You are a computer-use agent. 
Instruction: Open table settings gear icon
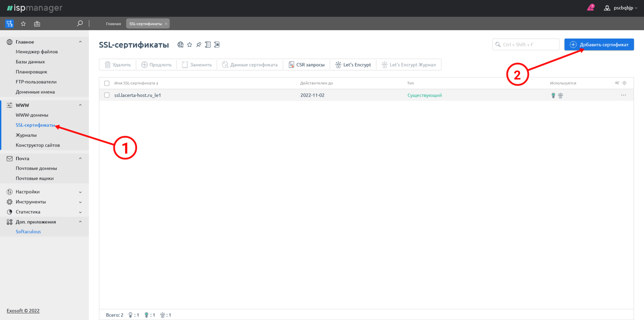click(625, 83)
